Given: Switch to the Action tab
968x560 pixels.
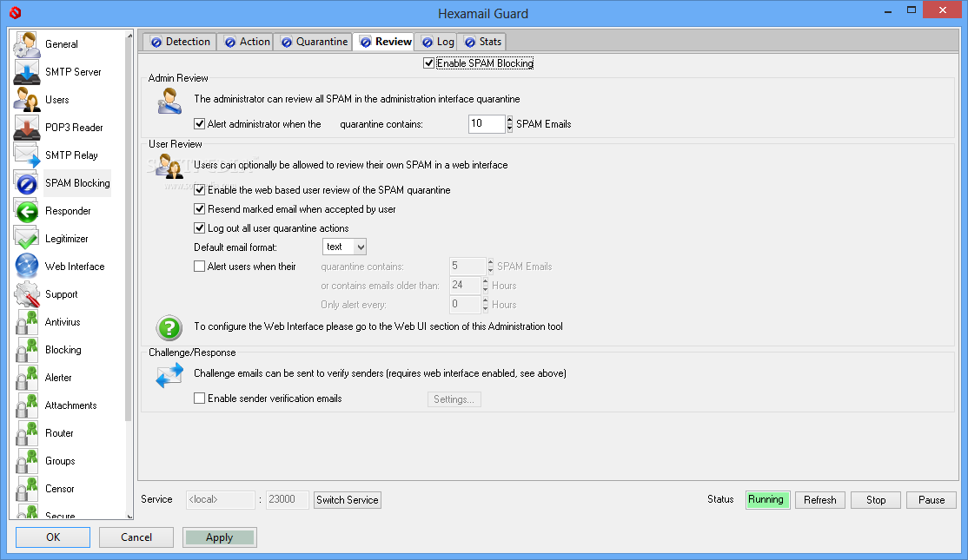Looking at the screenshot, I should [x=246, y=42].
